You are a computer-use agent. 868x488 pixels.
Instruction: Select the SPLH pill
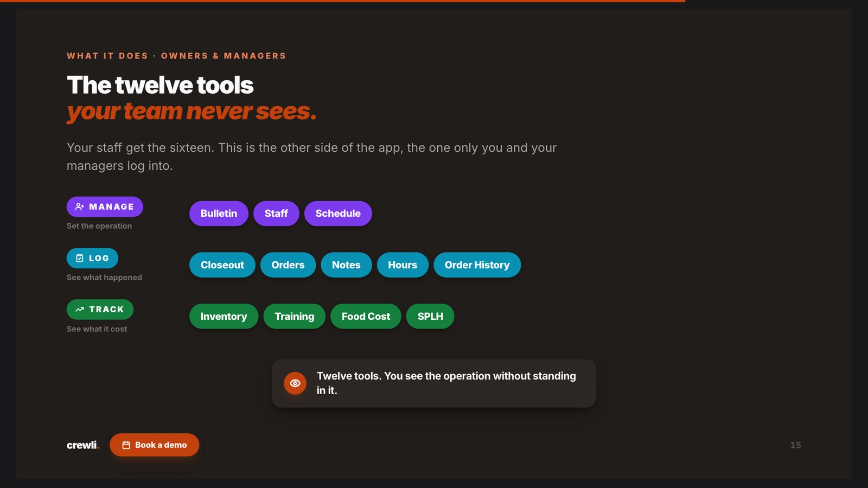coord(430,316)
